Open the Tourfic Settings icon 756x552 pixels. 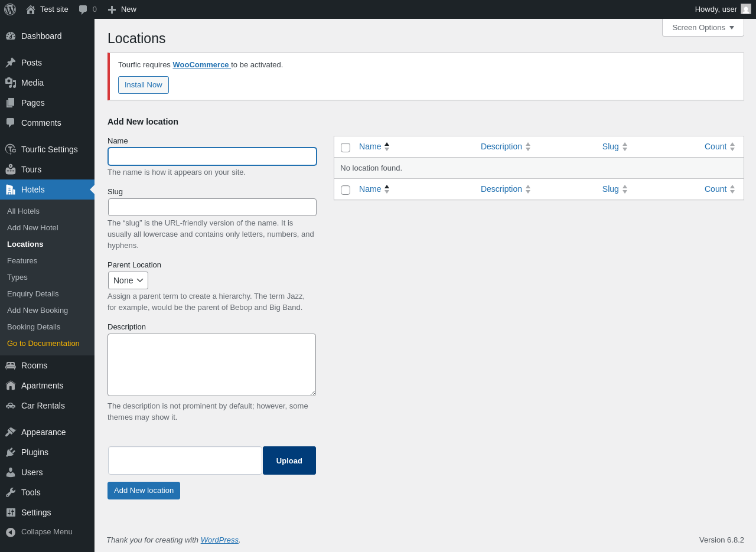pos(11,149)
